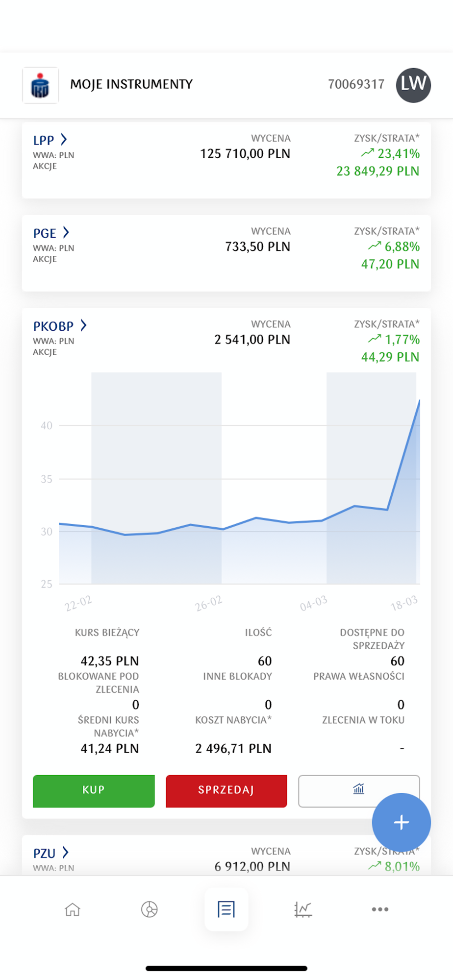Viewport: 453px width, 980px height.
Task: Tap current price 42,35 PLN
Action: [x=109, y=661]
